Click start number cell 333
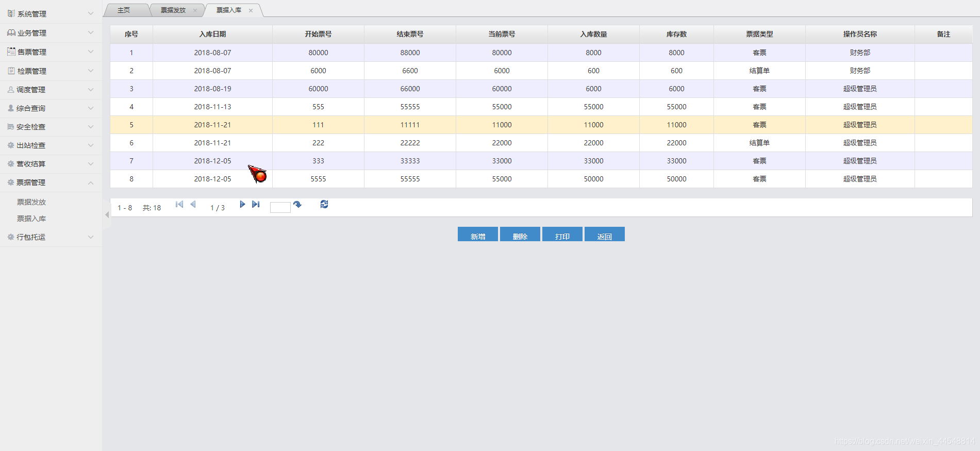Screen dimensions: 980x451 click(318, 161)
